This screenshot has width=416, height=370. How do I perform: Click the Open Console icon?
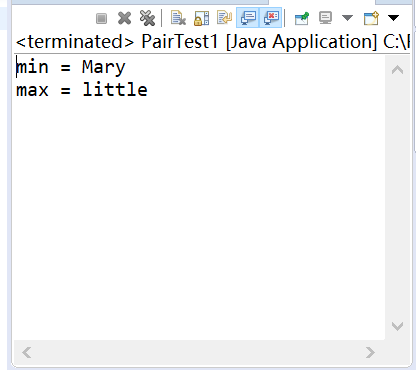click(x=371, y=18)
